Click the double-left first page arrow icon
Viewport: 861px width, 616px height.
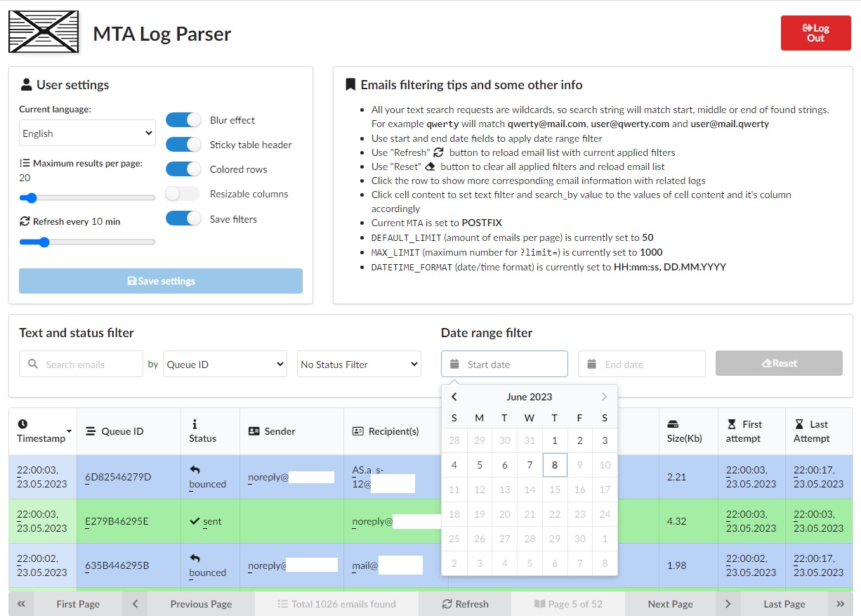[21, 604]
